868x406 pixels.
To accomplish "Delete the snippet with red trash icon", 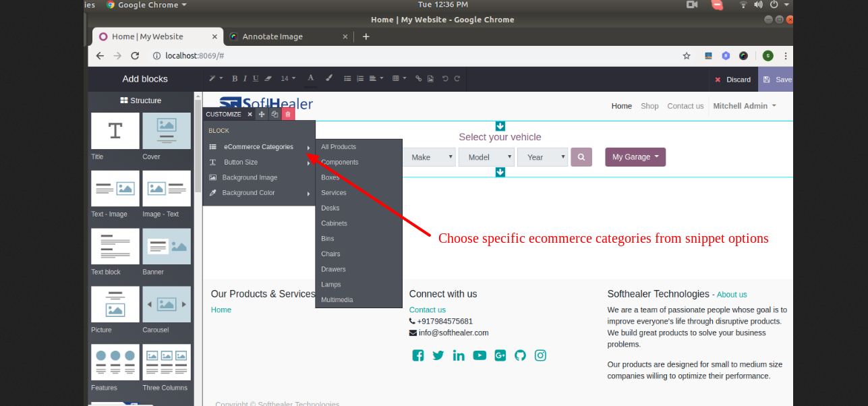I will (288, 114).
